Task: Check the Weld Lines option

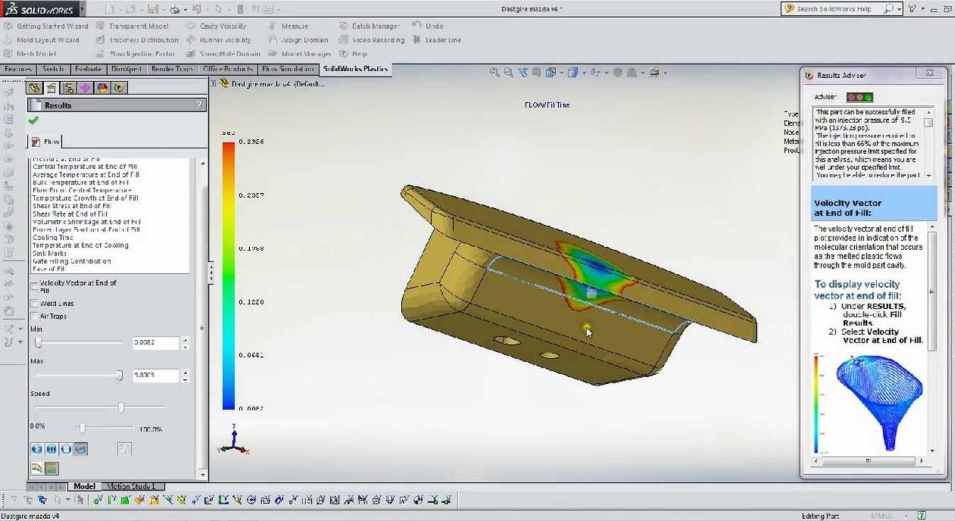Action: (x=34, y=303)
